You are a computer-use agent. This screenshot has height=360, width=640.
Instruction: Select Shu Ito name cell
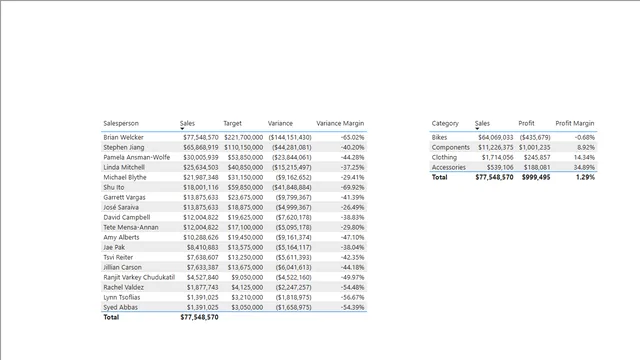pos(113,187)
